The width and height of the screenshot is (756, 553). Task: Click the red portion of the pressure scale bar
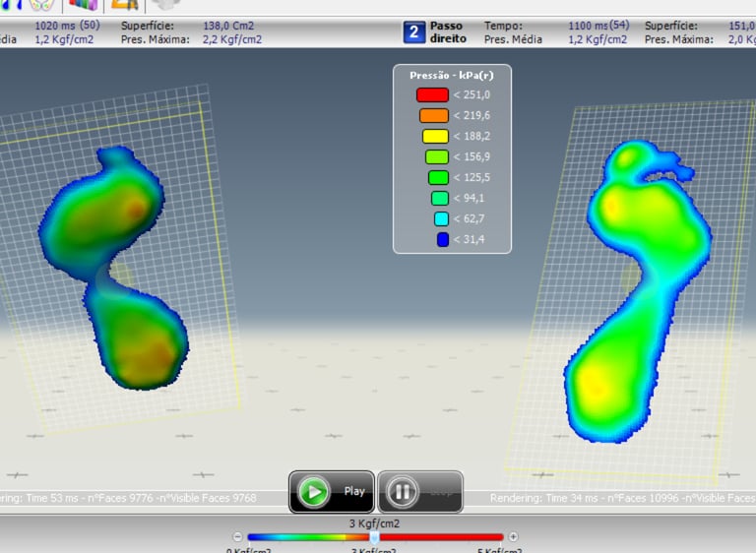[441, 536]
